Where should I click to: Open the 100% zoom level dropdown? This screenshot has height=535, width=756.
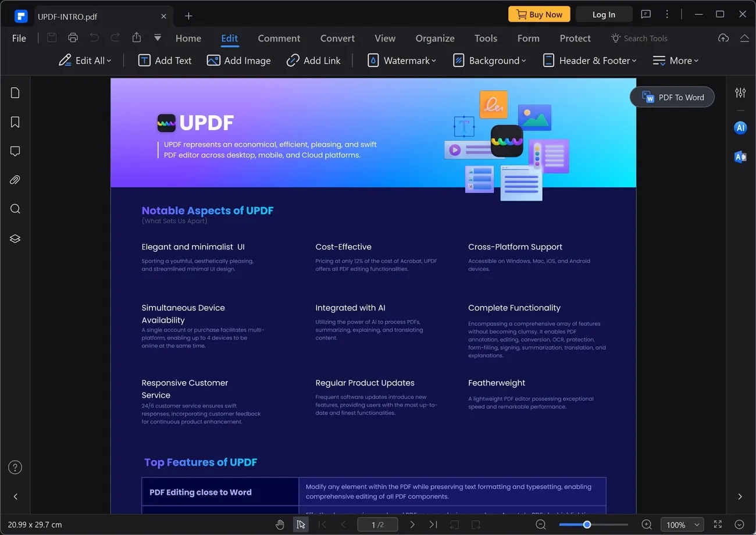(x=682, y=525)
